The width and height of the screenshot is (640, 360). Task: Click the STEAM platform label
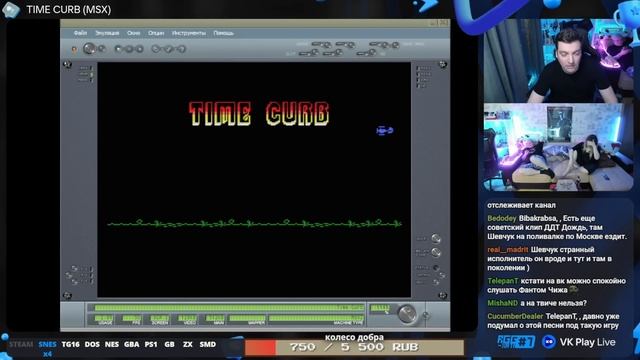click(x=21, y=344)
